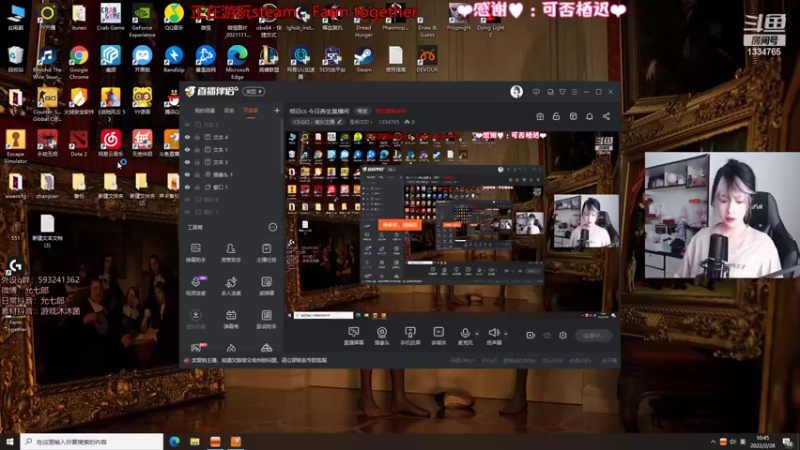The width and height of the screenshot is (800, 450).
Task: Open notifications bell in stream header
Action: (589, 116)
